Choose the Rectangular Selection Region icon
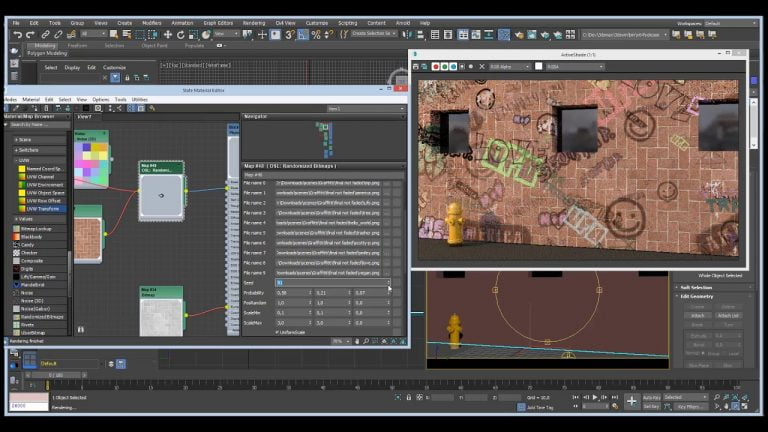The width and height of the screenshot is (768, 432). pyautogui.click(x=140, y=34)
